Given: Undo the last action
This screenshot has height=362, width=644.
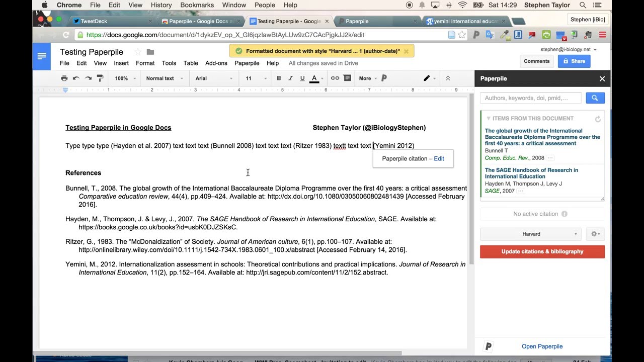Looking at the screenshot, I should coord(76,78).
